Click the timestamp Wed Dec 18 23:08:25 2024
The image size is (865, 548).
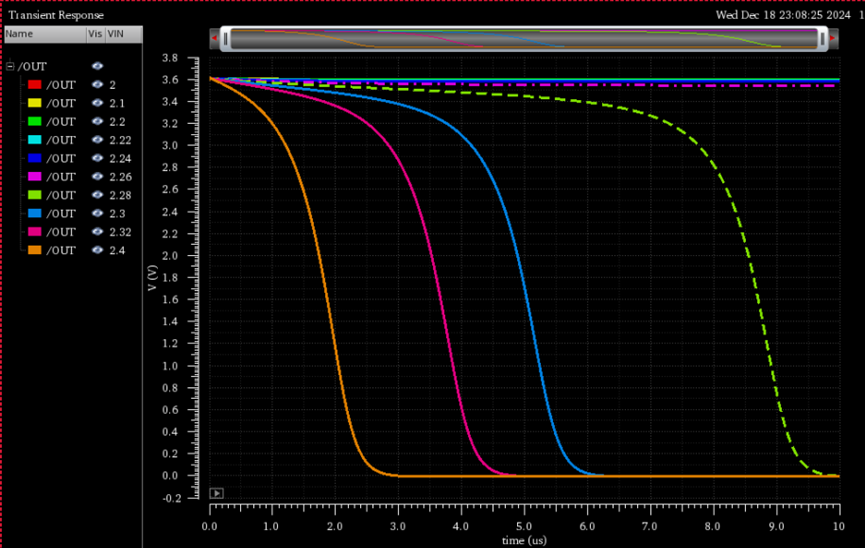tap(783, 15)
